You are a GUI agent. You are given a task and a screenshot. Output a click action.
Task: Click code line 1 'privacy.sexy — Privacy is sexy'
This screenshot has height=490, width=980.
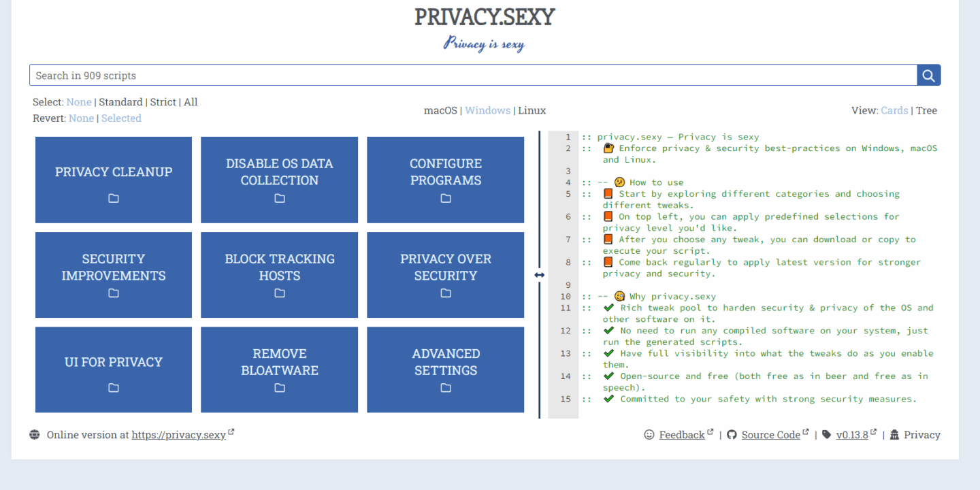point(670,137)
